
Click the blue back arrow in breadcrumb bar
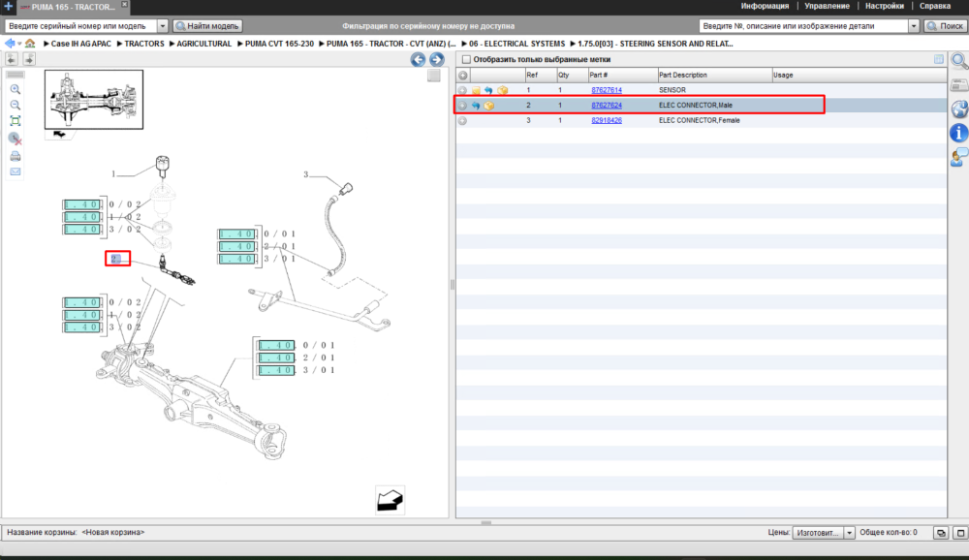coord(10,44)
